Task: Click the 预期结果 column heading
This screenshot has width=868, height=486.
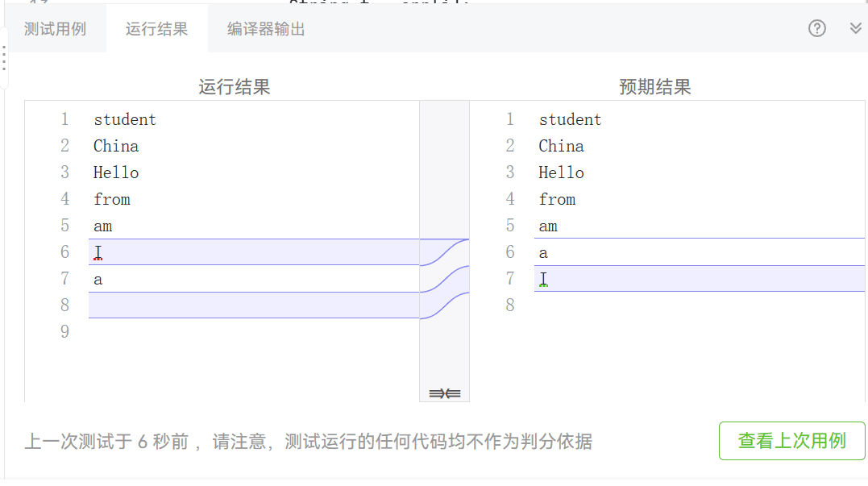Action: point(655,87)
